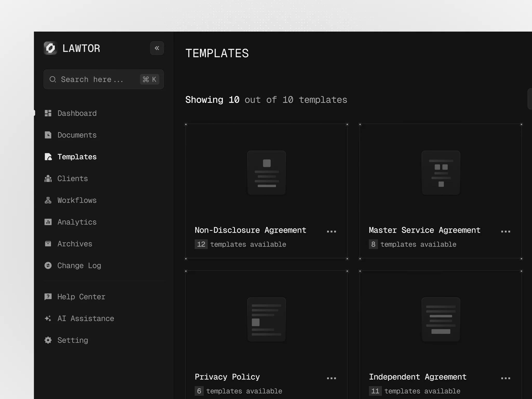Click the Search here input field

coord(104,79)
